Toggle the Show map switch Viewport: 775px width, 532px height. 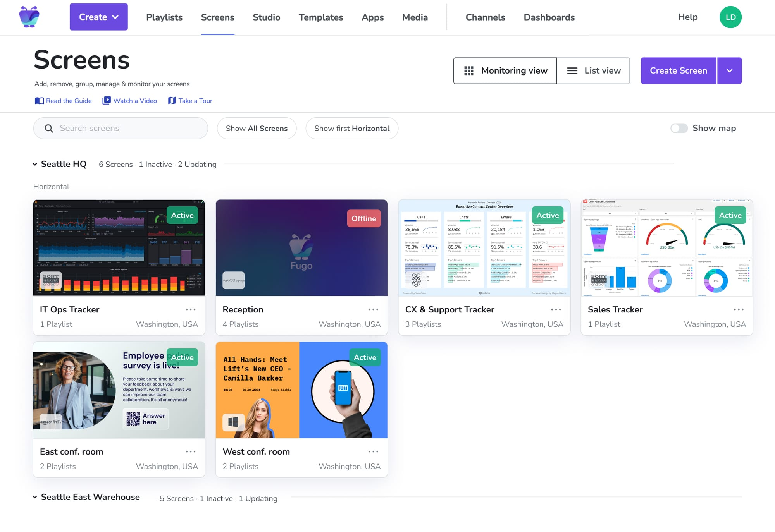[x=679, y=128]
